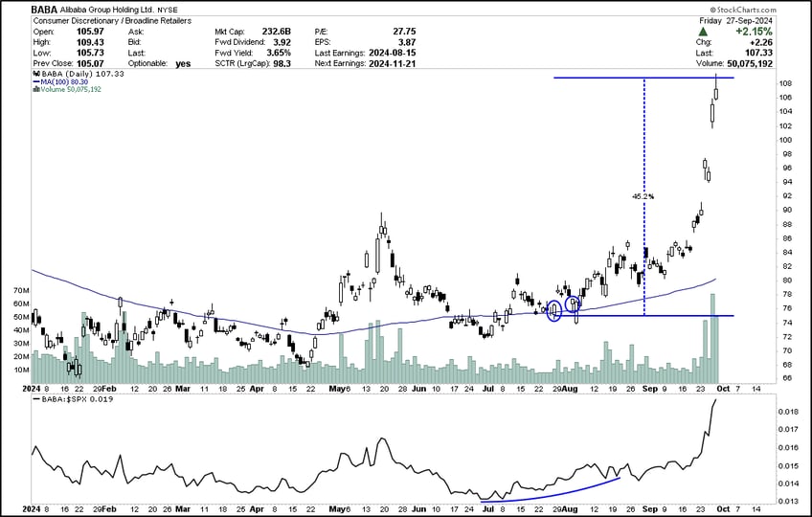Click the Next Earnings date 2024-11-21
This screenshot has width=812, height=517.
click(392, 63)
